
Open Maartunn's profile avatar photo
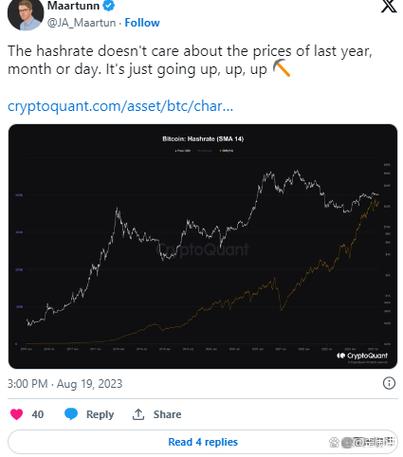[x=26, y=14]
